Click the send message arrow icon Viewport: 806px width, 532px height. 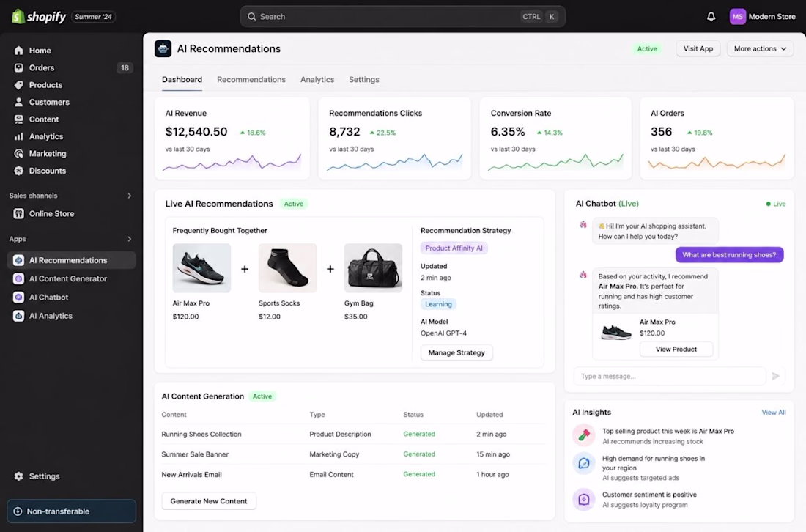(x=776, y=376)
